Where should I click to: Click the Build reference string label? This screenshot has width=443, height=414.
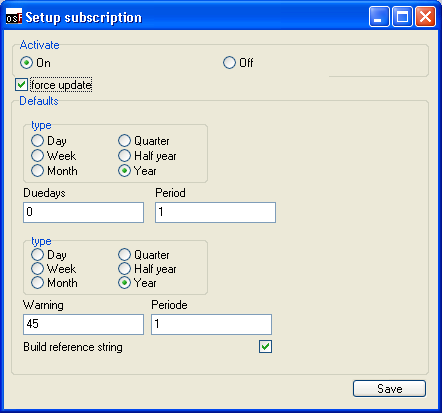click(73, 347)
